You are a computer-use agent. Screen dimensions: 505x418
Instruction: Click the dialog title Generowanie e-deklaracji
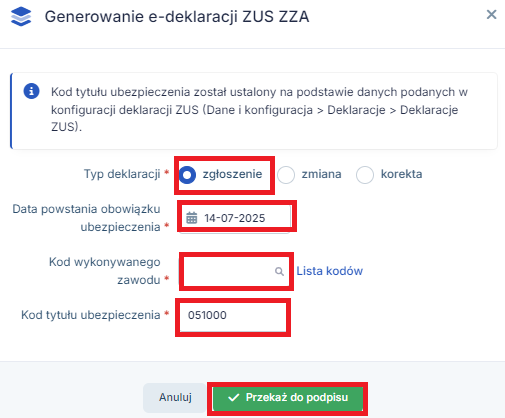pyautogui.click(x=177, y=17)
